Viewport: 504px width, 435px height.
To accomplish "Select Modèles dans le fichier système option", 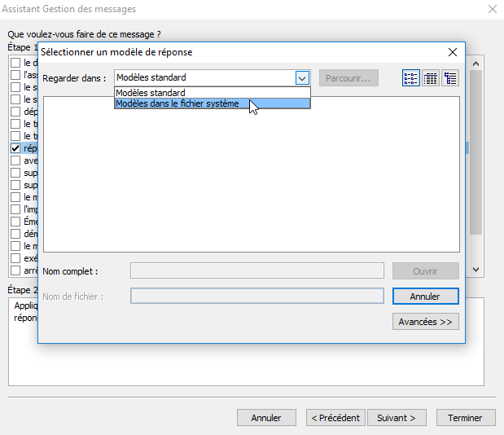I will pos(213,103).
